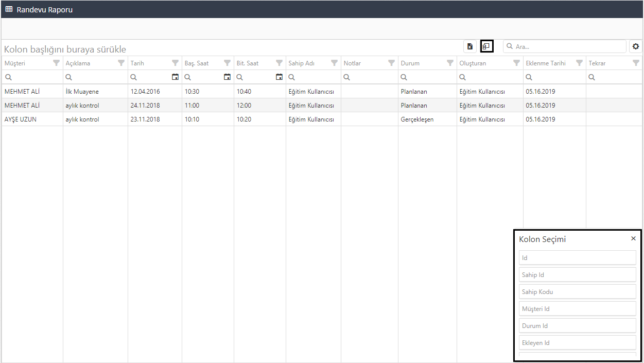The height and width of the screenshot is (363, 644).
Task: Open filter for Sahip Adı column
Action: click(334, 63)
